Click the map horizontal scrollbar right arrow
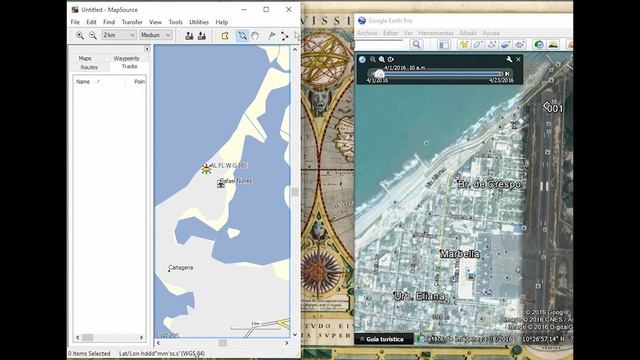The height and width of the screenshot is (360, 640). 286,343
